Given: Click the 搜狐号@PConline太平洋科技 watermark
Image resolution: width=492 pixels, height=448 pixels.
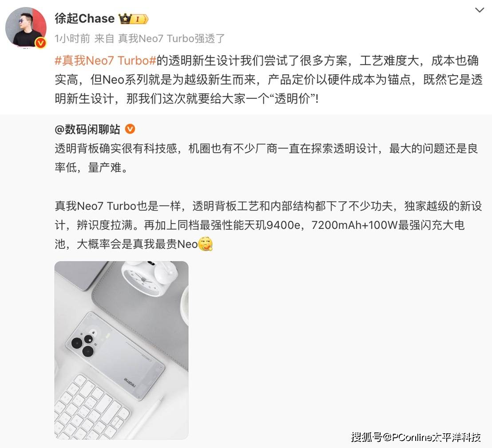Looking at the screenshot, I should [x=416, y=437].
